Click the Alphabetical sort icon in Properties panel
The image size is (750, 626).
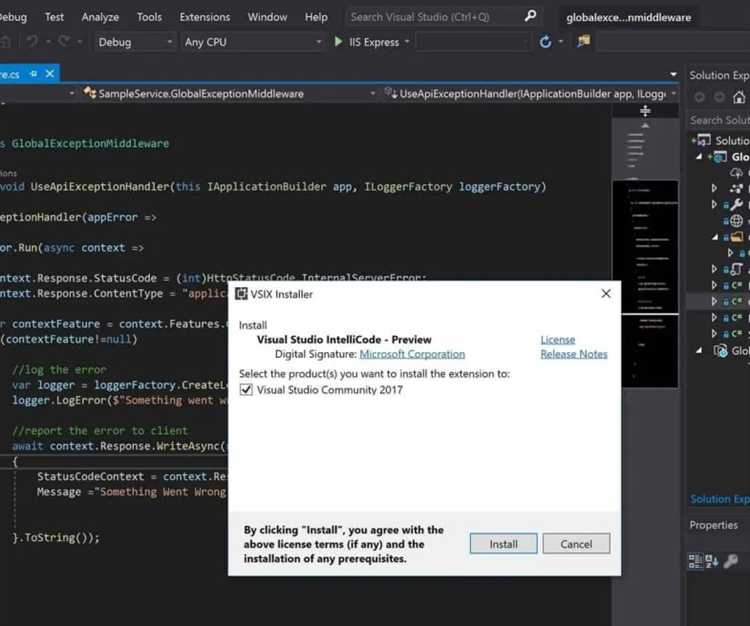click(712, 561)
